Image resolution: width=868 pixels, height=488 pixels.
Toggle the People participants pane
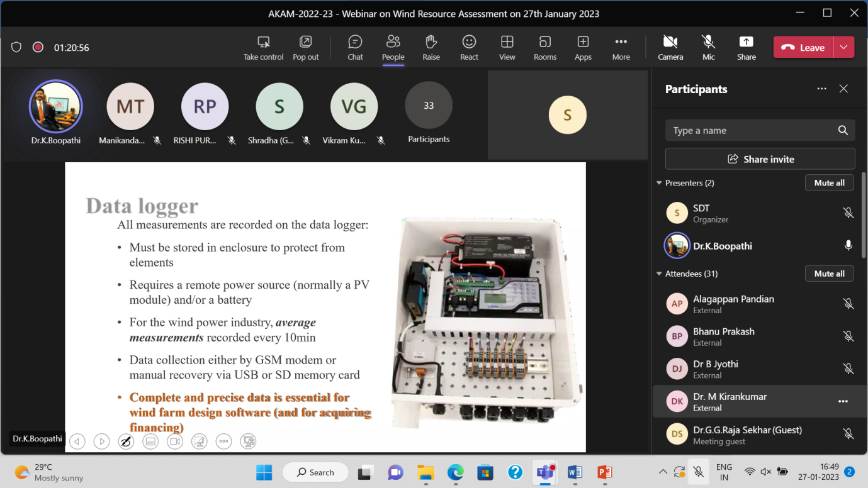pos(393,47)
